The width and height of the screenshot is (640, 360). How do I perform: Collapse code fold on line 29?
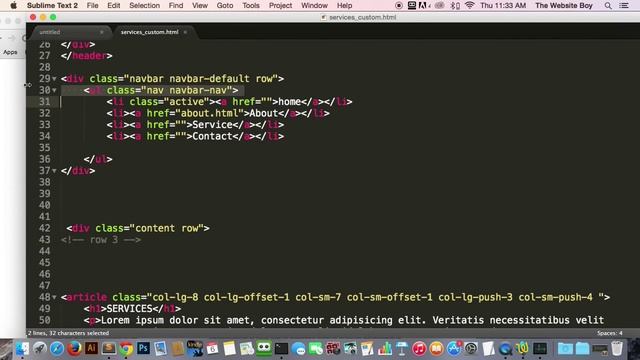pyautogui.click(x=54, y=79)
